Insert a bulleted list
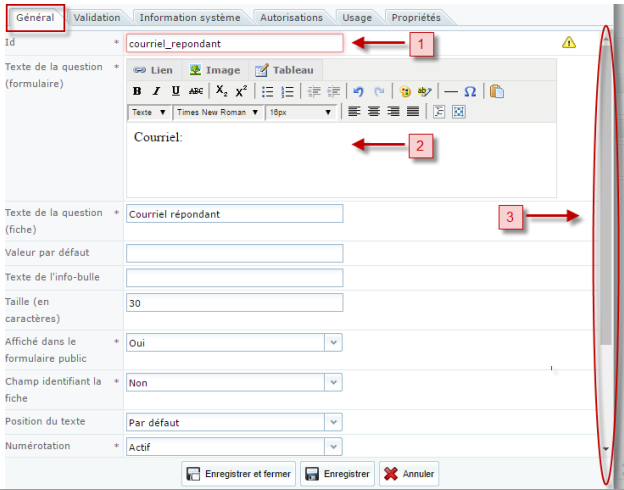The width and height of the screenshot is (624, 490). (x=267, y=92)
